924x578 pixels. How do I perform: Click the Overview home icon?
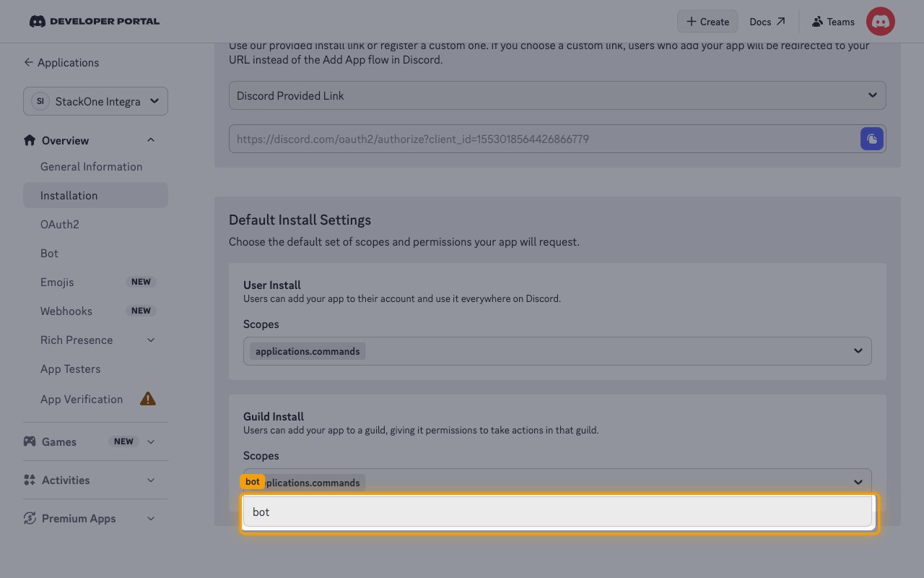(x=30, y=140)
